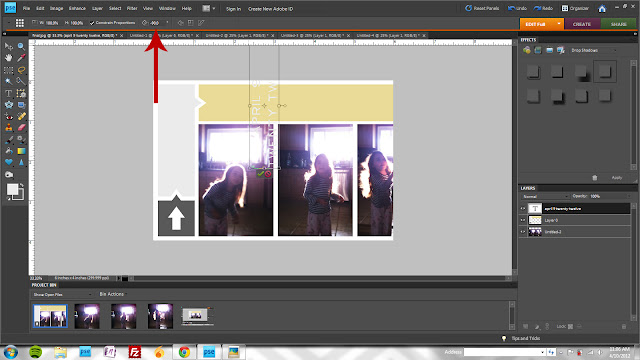Select the Lasso tool
This screenshot has width=640, height=360.
[x=21, y=70]
